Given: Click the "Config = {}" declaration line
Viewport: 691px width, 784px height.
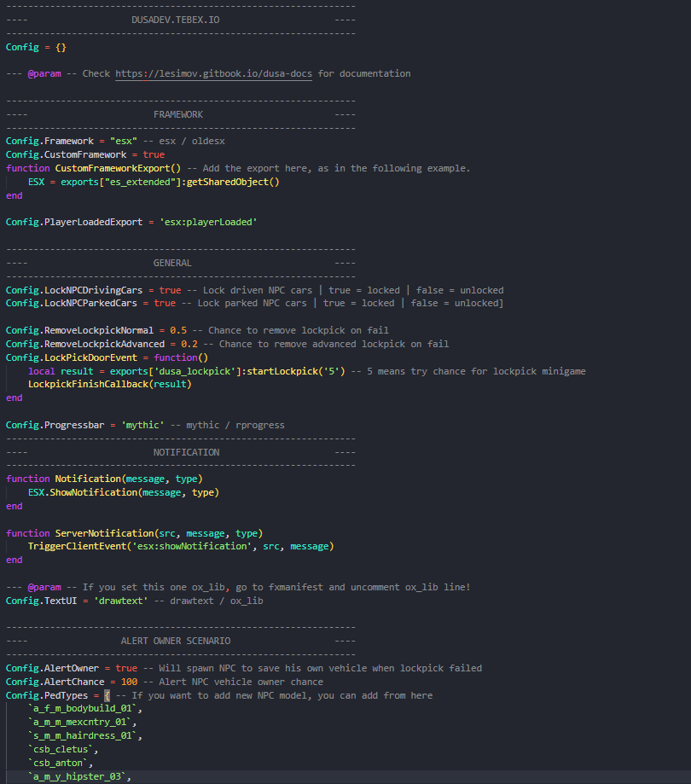Looking at the screenshot, I should pyautogui.click(x=36, y=47).
